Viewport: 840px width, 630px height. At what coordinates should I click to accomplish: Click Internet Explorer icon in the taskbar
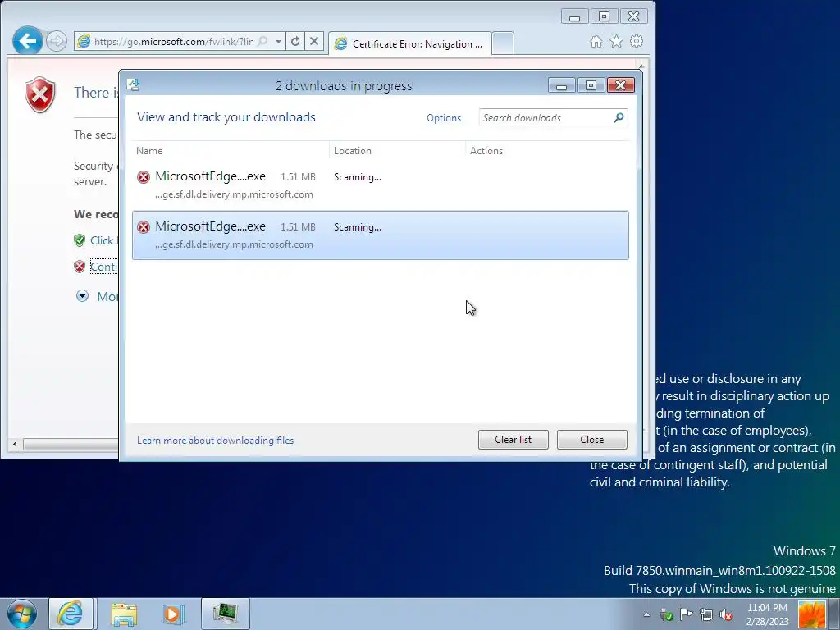click(71, 614)
